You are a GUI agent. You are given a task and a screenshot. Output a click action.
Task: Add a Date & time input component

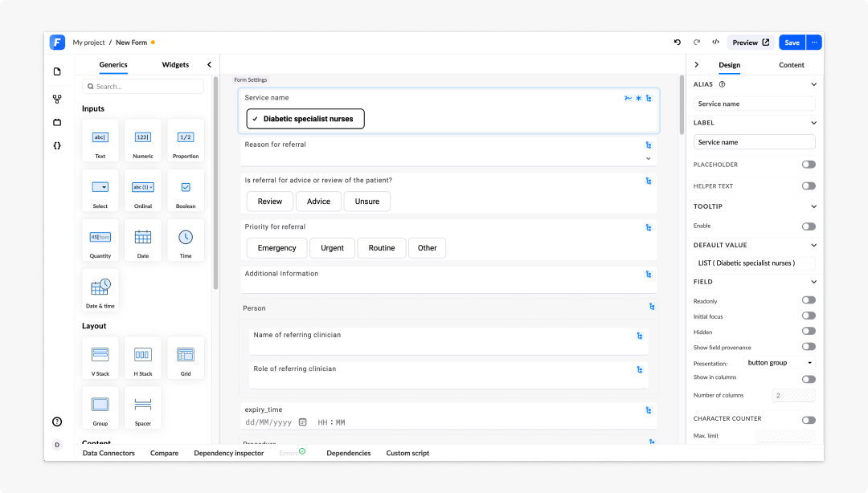(100, 290)
